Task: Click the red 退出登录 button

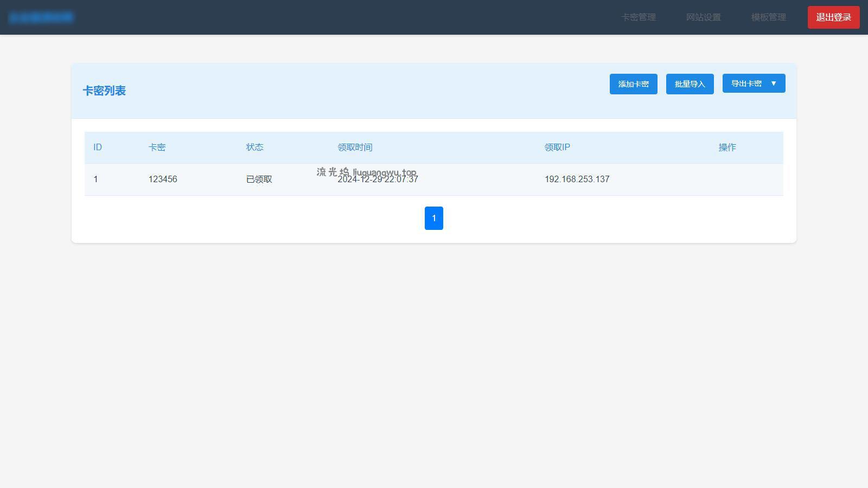Action: (833, 17)
